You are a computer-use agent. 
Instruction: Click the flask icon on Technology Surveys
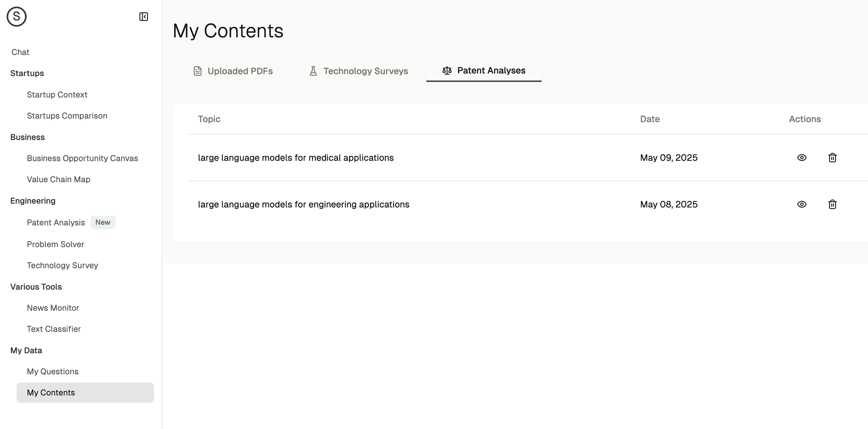pyautogui.click(x=313, y=71)
